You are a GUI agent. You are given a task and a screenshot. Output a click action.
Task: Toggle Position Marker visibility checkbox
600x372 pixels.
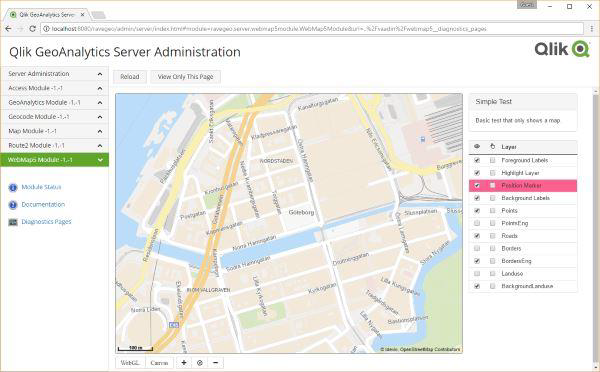[477, 186]
